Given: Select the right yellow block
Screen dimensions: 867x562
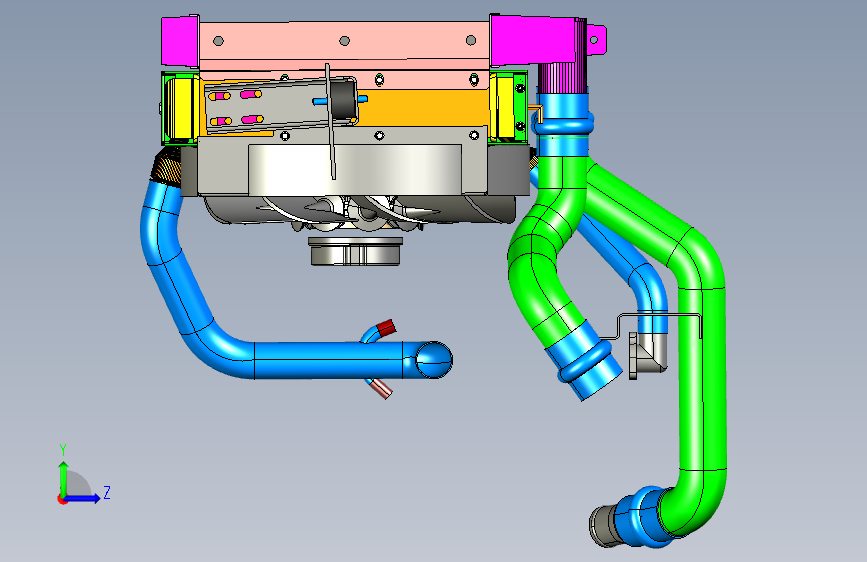Looking at the screenshot, I should tap(504, 107).
